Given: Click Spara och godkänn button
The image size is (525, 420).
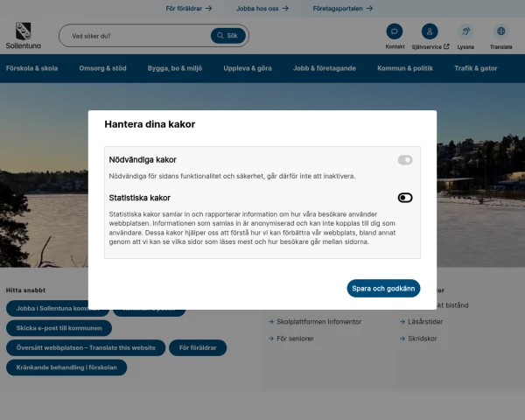Looking at the screenshot, I should tap(383, 289).
